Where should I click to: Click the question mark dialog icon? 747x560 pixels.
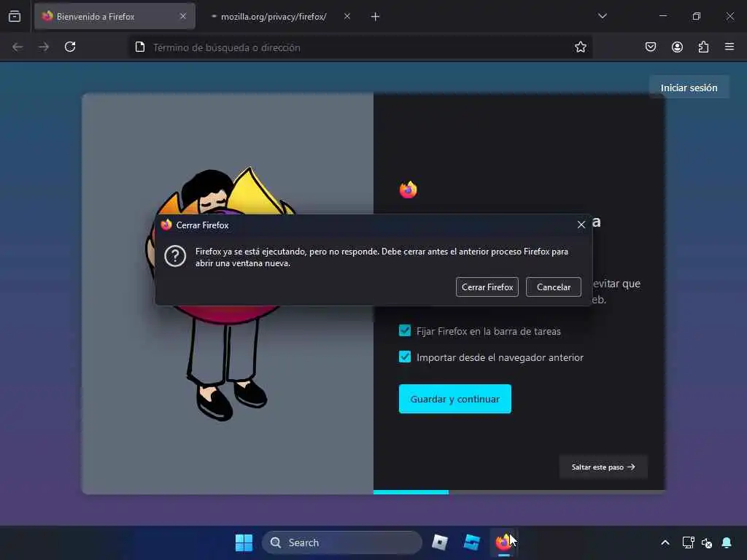[175, 256]
